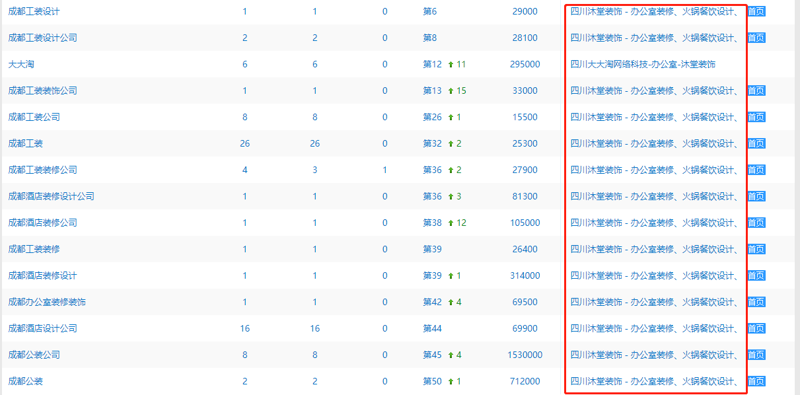This screenshot has height=395, width=800.
Task: Open the 四川大大淘网络科技 page title link
Action: click(x=643, y=64)
